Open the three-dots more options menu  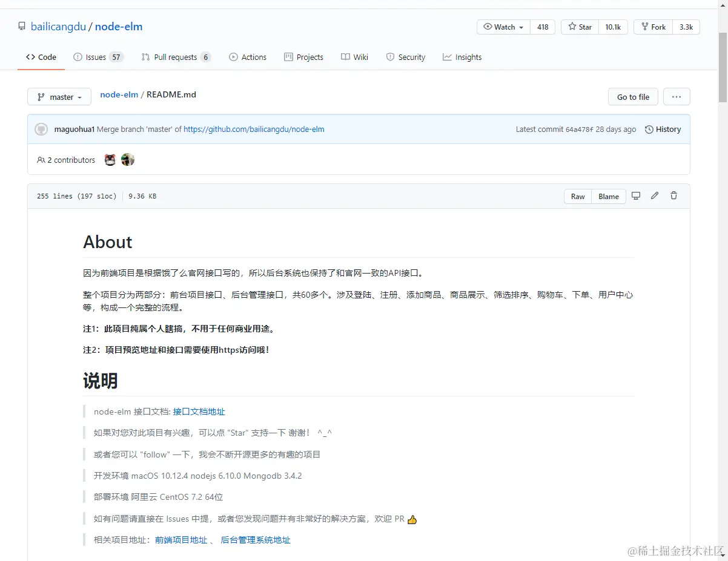(x=677, y=97)
